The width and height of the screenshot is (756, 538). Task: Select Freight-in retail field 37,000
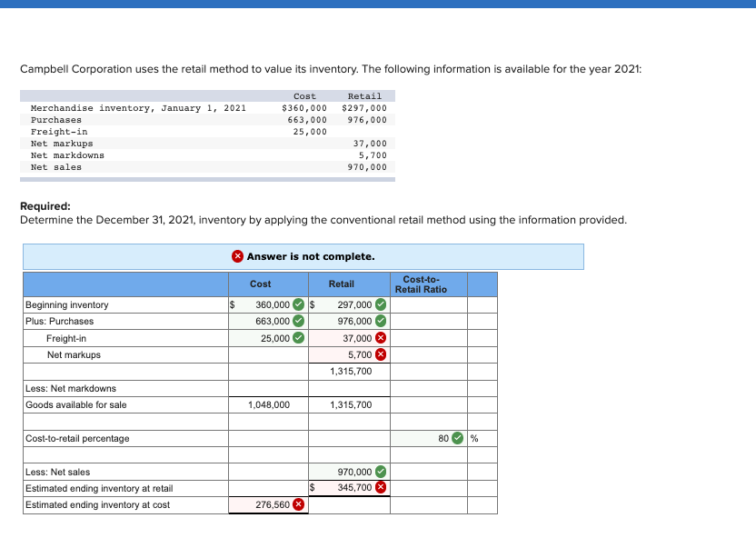click(x=350, y=338)
